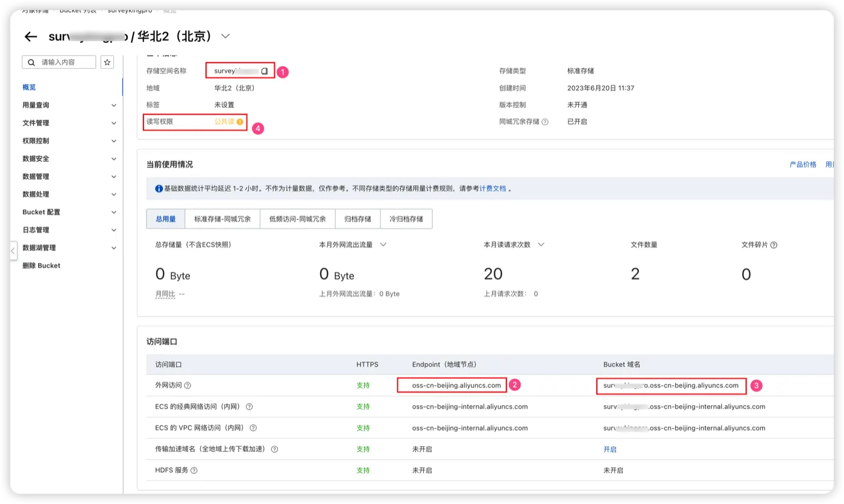Select the 冷归档存储 tab
The image size is (844, 504).
click(x=406, y=219)
